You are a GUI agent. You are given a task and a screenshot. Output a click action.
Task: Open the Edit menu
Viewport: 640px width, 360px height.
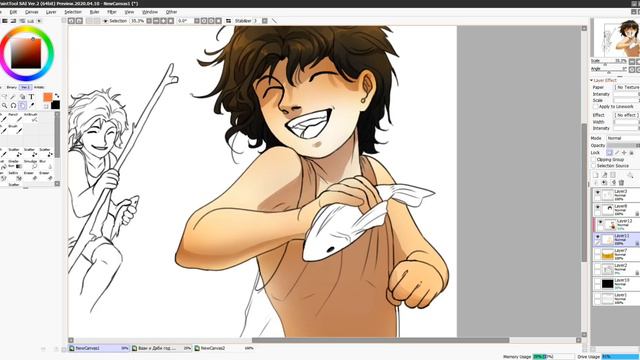click(x=13, y=12)
